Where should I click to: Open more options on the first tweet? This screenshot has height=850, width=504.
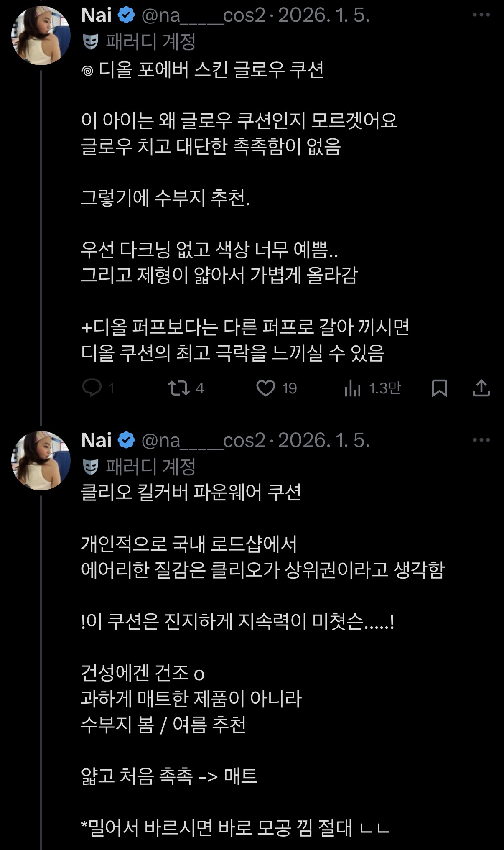pyautogui.click(x=481, y=15)
